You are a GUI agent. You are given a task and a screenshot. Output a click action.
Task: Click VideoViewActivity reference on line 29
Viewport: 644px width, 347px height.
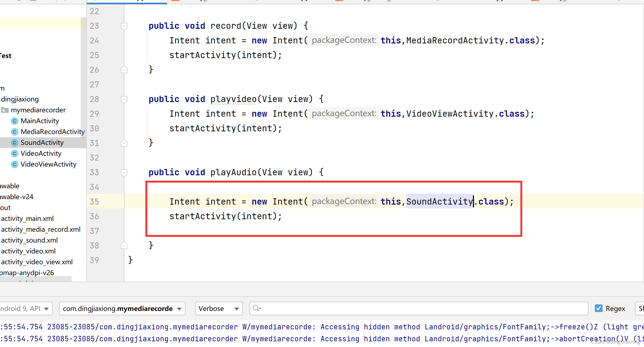450,114
